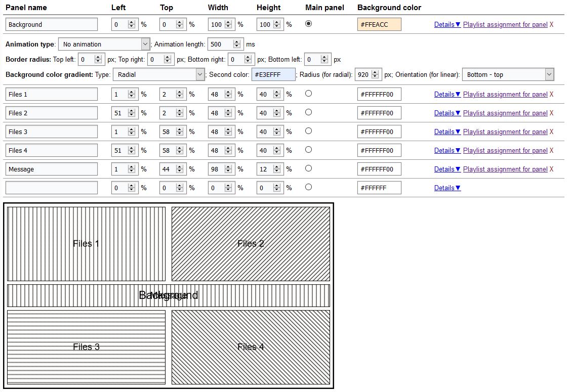Remove the Files 3 panel using X
The image size is (571, 392).
tap(551, 132)
